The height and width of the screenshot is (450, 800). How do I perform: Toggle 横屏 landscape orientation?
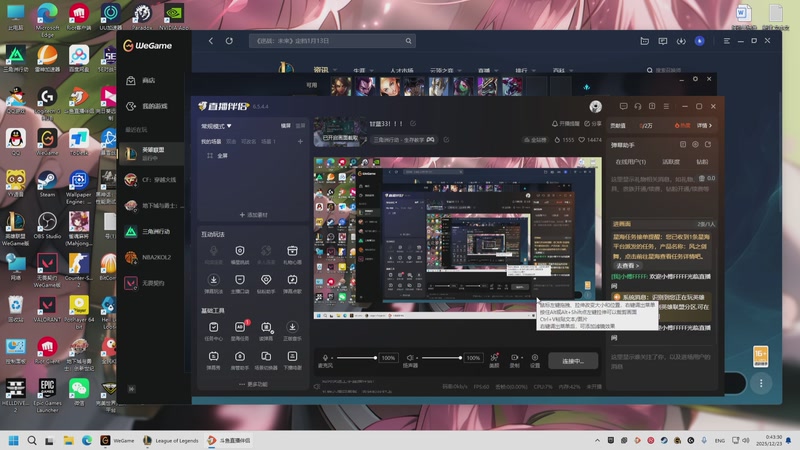(x=286, y=126)
